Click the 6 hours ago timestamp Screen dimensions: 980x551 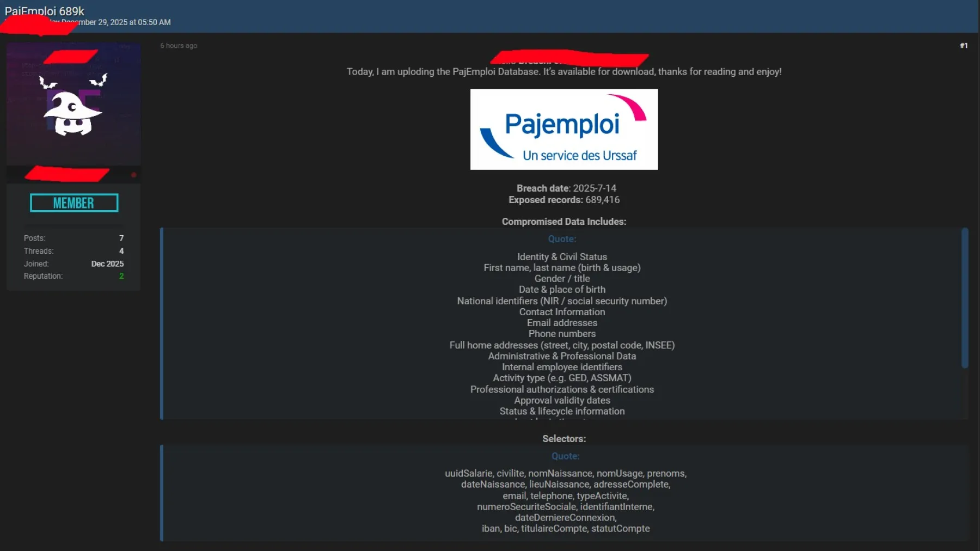[179, 46]
